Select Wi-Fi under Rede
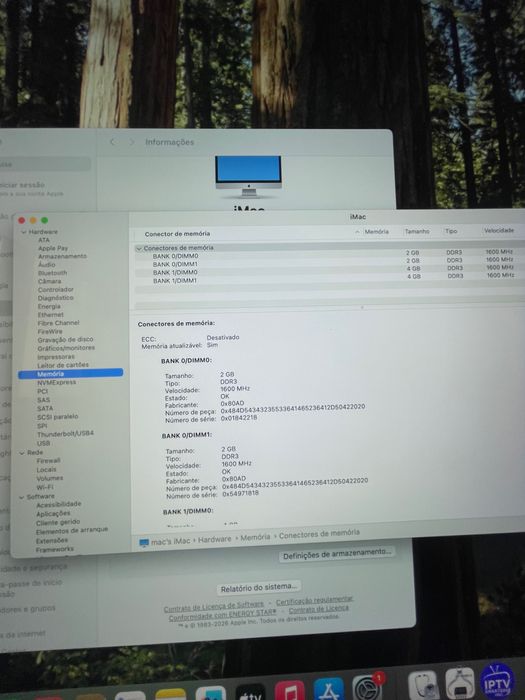 click(45, 487)
